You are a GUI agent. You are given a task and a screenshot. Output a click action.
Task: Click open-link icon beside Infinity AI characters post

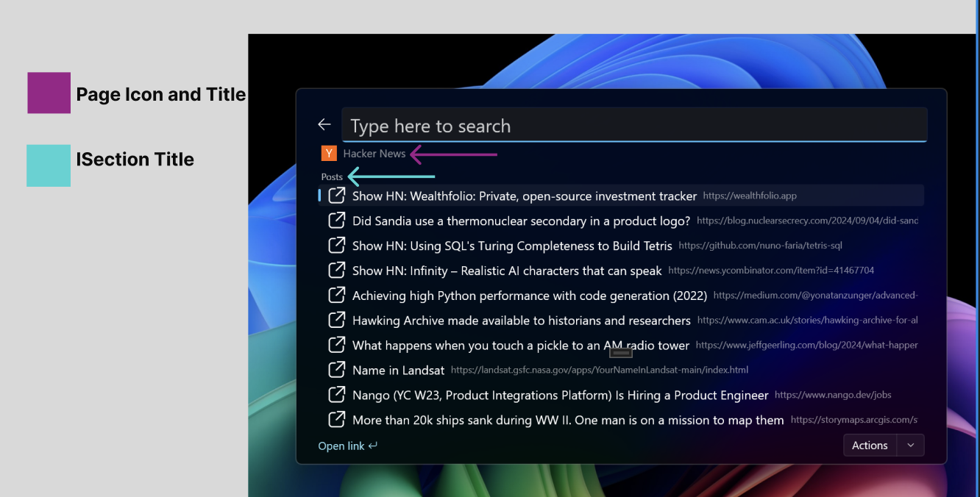pos(336,271)
